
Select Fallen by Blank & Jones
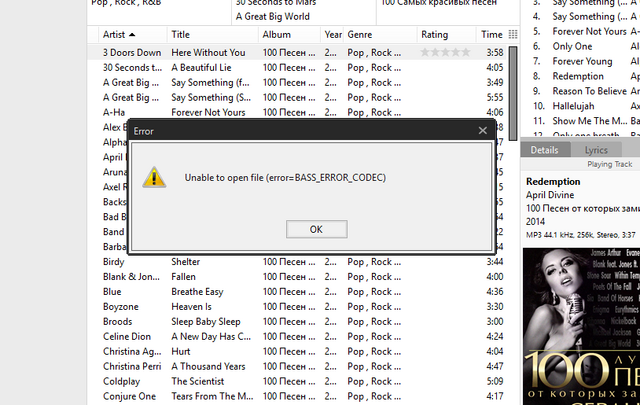[297, 276]
